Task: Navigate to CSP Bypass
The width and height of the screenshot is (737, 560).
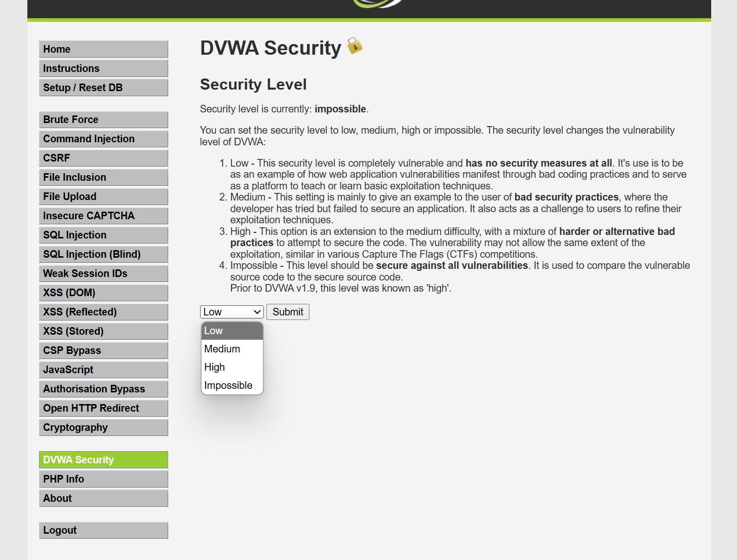Action: click(x=103, y=350)
